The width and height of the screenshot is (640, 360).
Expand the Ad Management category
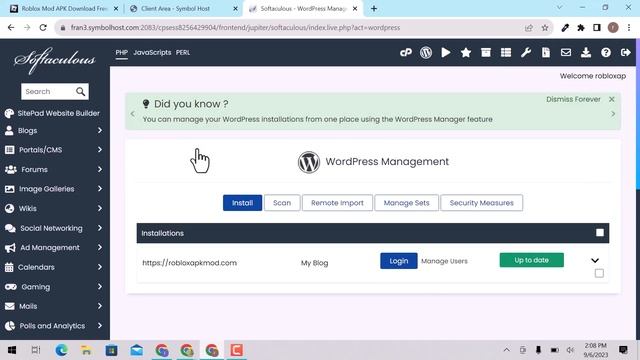[53, 247]
